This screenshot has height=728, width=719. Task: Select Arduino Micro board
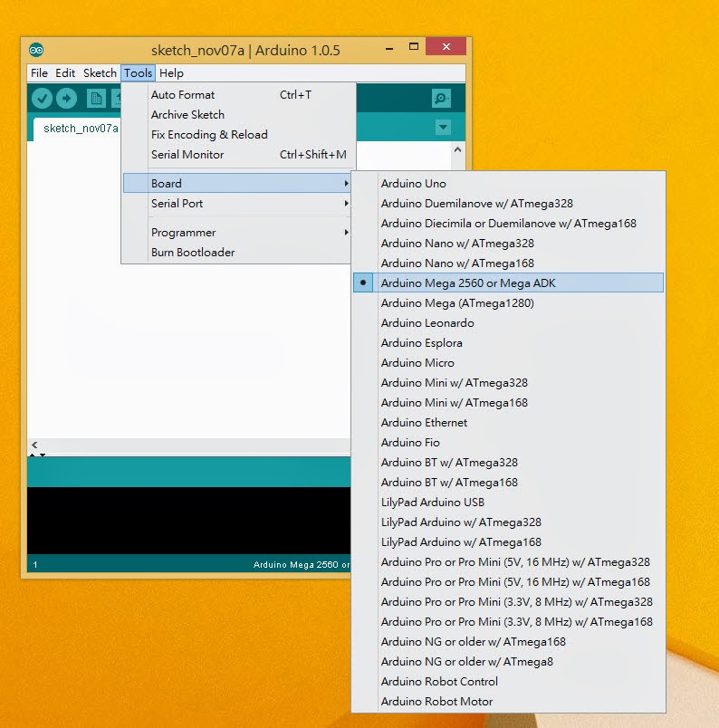tap(508, 363)
